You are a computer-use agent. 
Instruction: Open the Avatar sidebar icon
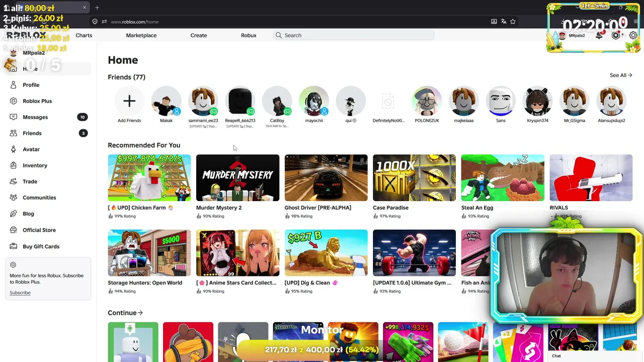click(14, 149)
